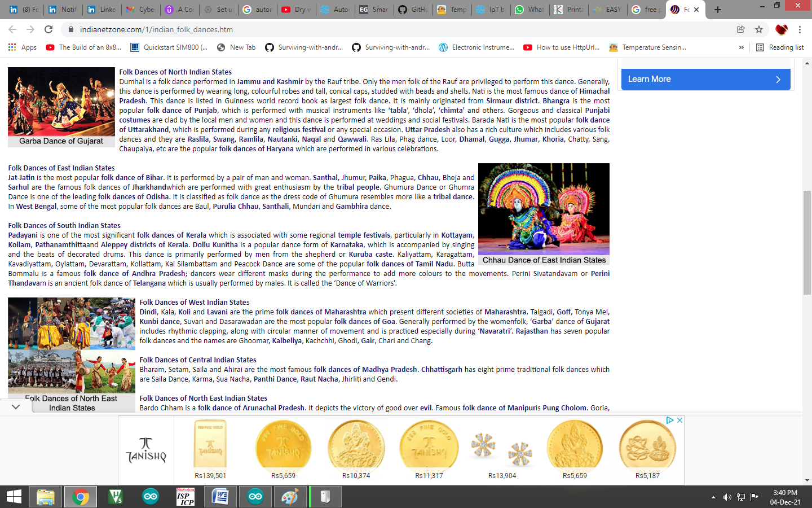Click address bar URL field

(x=395, y=29)
